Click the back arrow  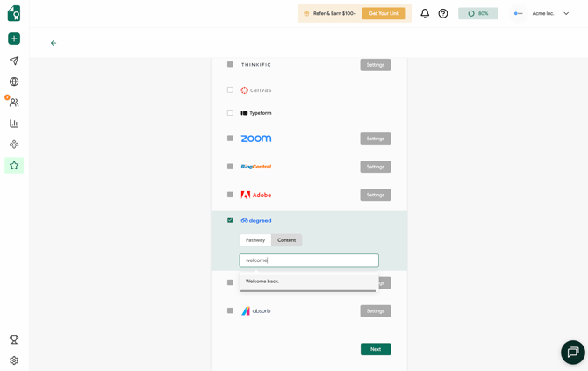54,43
